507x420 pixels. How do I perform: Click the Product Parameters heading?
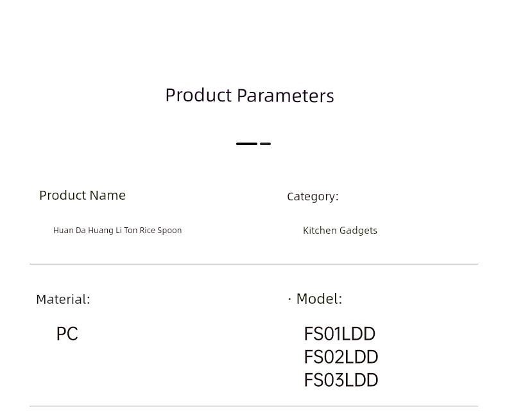pos(250,96)
